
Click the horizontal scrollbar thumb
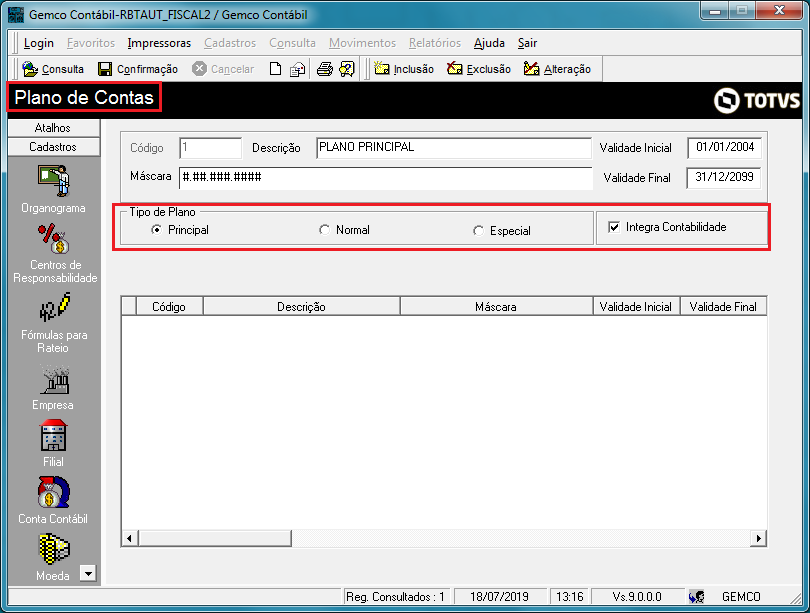coord(215,538)
